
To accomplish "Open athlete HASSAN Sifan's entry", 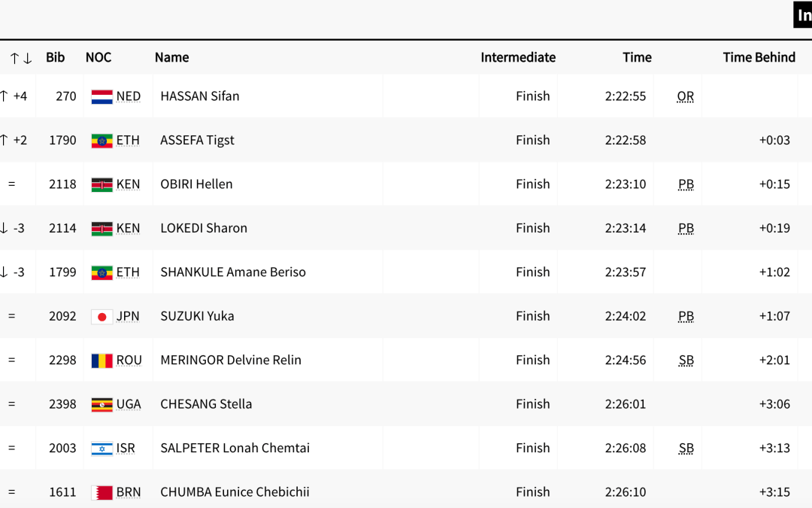I will 200,96.
